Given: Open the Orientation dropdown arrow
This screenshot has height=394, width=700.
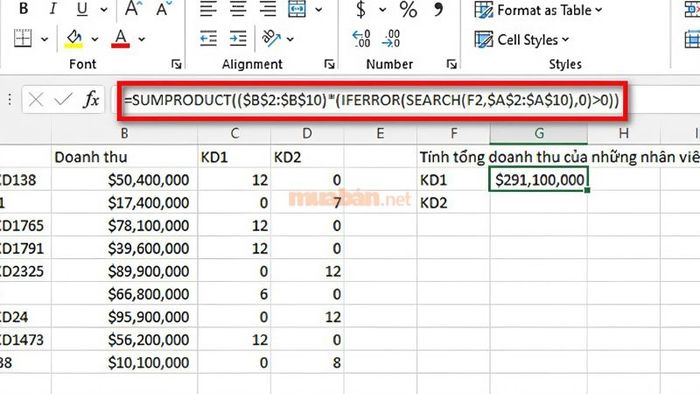Looking at the screenshot, I should coord(290,39).
